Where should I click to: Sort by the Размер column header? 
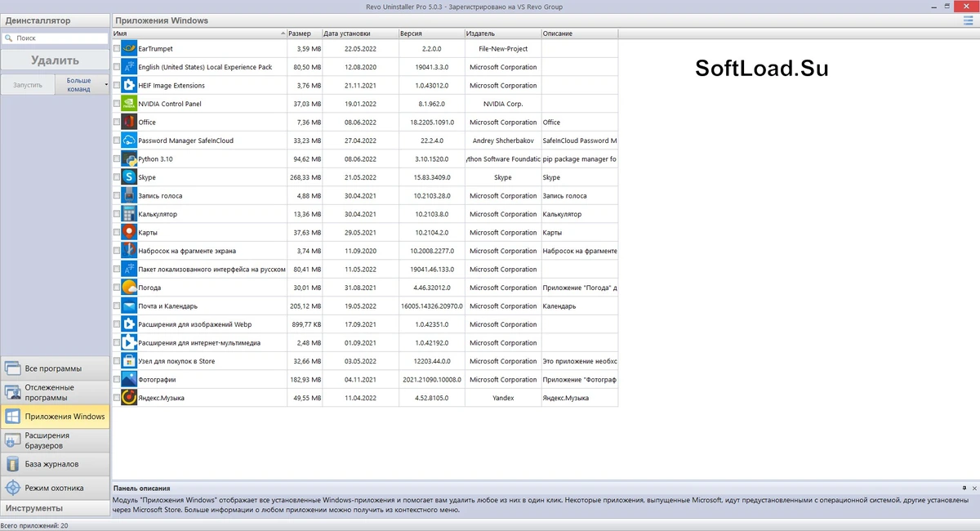pos(305,33)
